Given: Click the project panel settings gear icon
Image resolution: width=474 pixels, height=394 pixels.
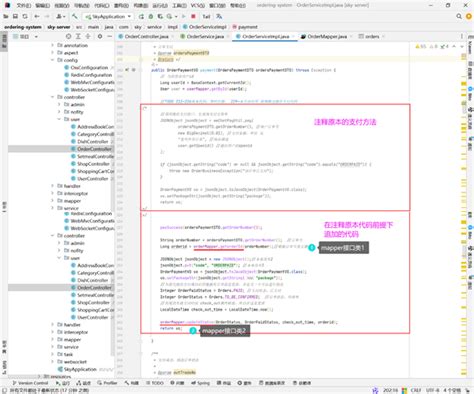Looking at the screenshot, I should 100,36.
